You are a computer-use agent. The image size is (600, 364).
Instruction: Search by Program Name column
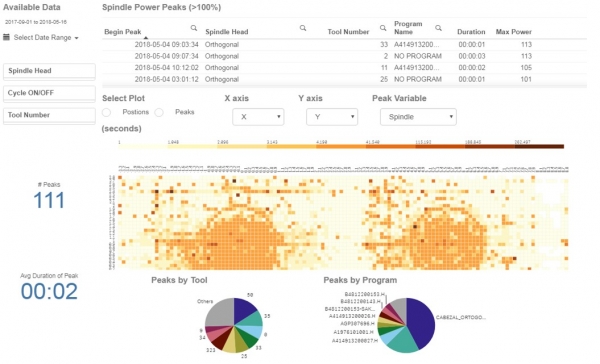(x=439, y=28)
